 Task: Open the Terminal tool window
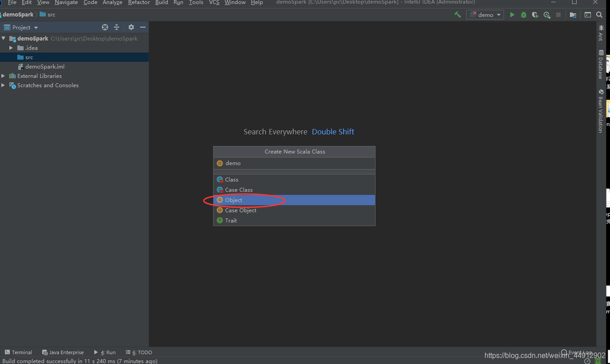click(18, 352)
